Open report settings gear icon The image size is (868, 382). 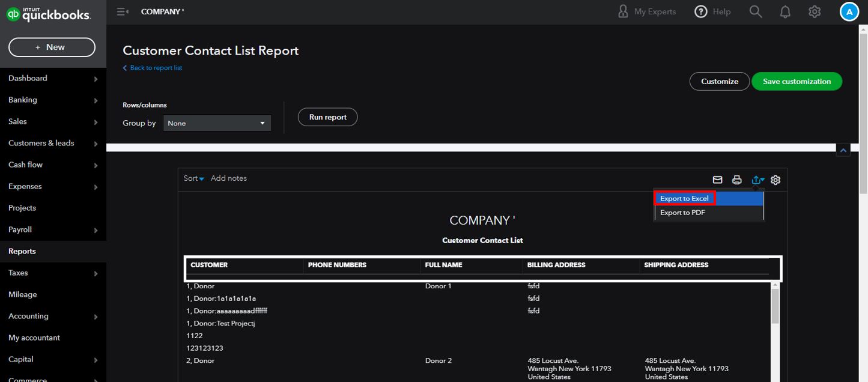[775, 180]
